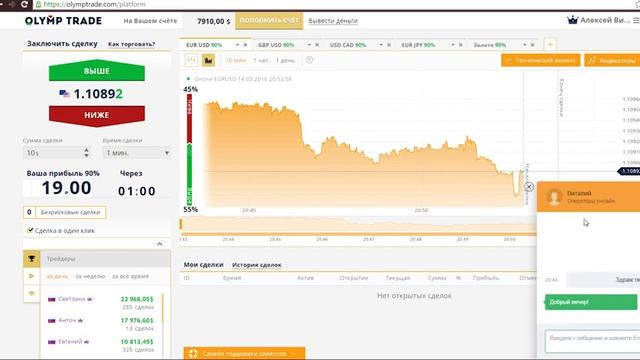Close the chat popup with X icon

[x=529, y=187]
